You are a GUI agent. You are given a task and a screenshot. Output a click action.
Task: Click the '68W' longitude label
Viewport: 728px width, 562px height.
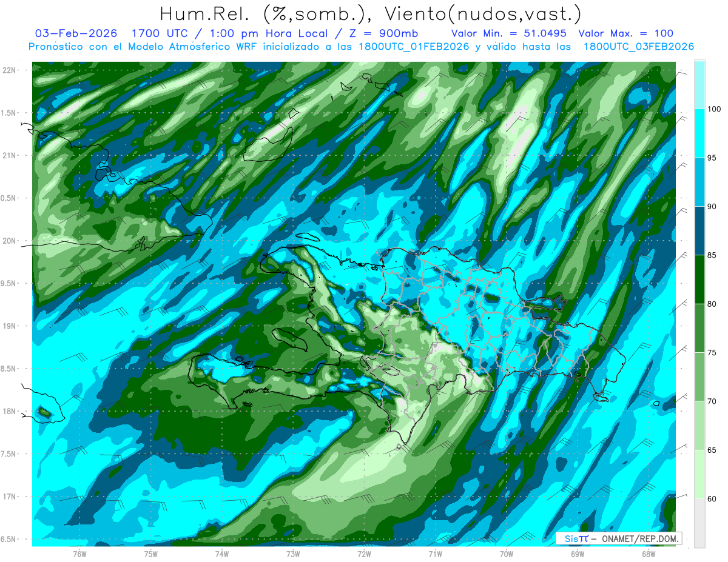pos(649,554)
